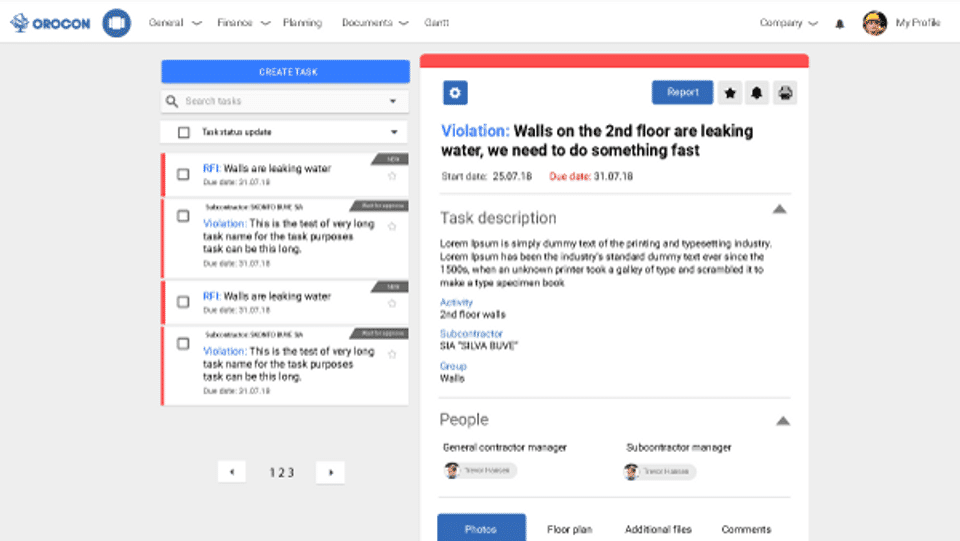
Task: Select checkbox of first Violation task
Action: point(183,216)
